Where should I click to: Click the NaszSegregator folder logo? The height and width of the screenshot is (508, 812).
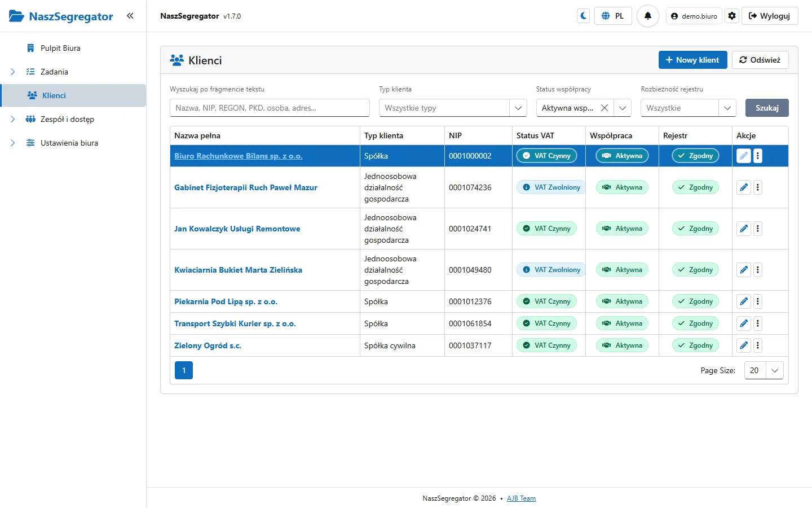(x=16, y=16)
